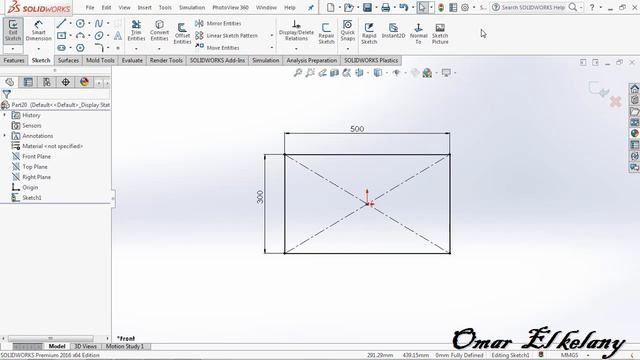The height and width of the screenshot is (360, 640).
Task: Click Offset Entities
Action: click(x=182, y=33)
